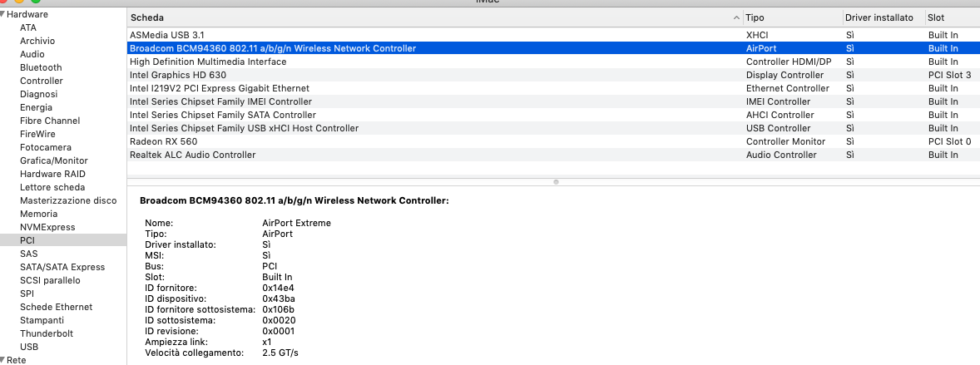Click the PCI Slot 0 cell
Screen dimensions: 980x365
950,141
